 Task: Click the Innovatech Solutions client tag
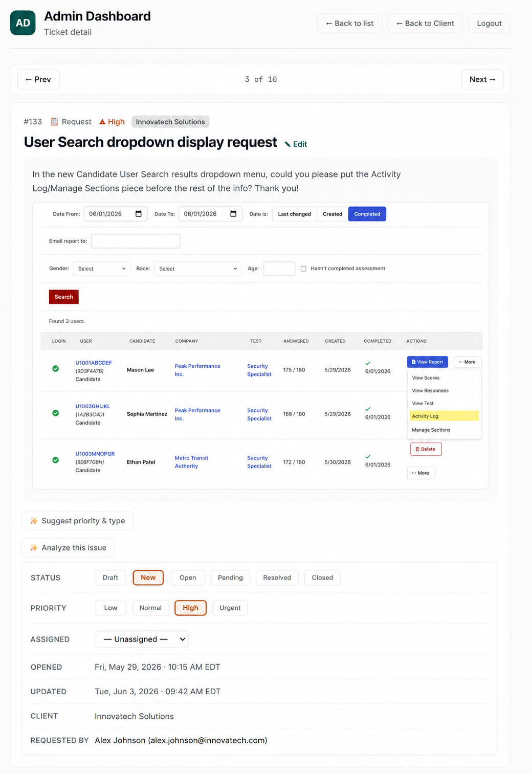[x=170, y=122]
